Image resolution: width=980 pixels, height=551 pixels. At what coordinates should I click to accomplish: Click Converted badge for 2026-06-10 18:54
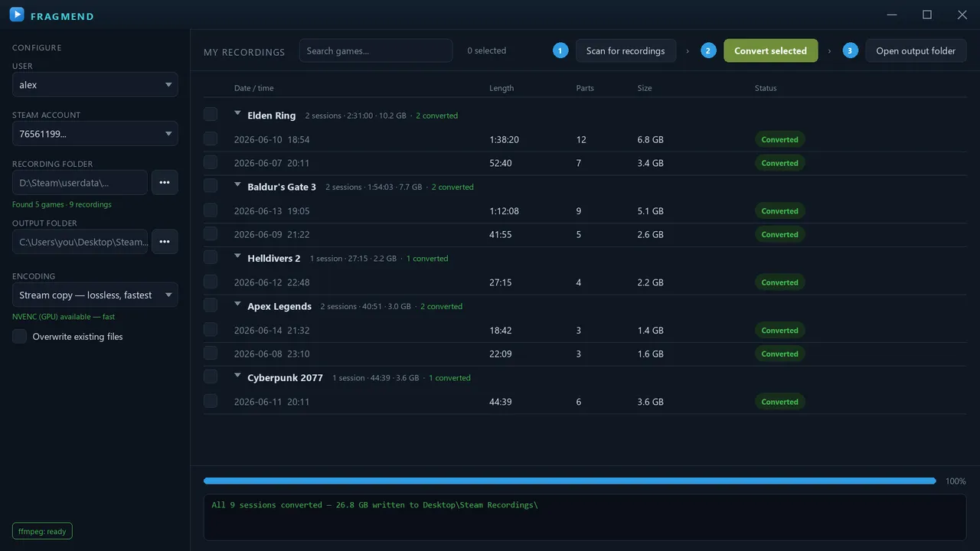(x=779, y=139)
